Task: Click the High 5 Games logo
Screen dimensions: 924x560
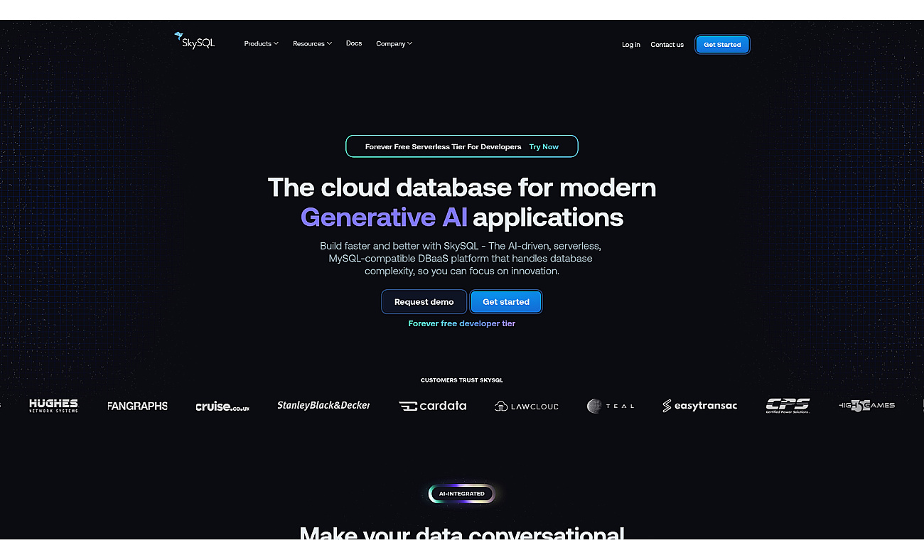Action: click(x=866, y=406)
